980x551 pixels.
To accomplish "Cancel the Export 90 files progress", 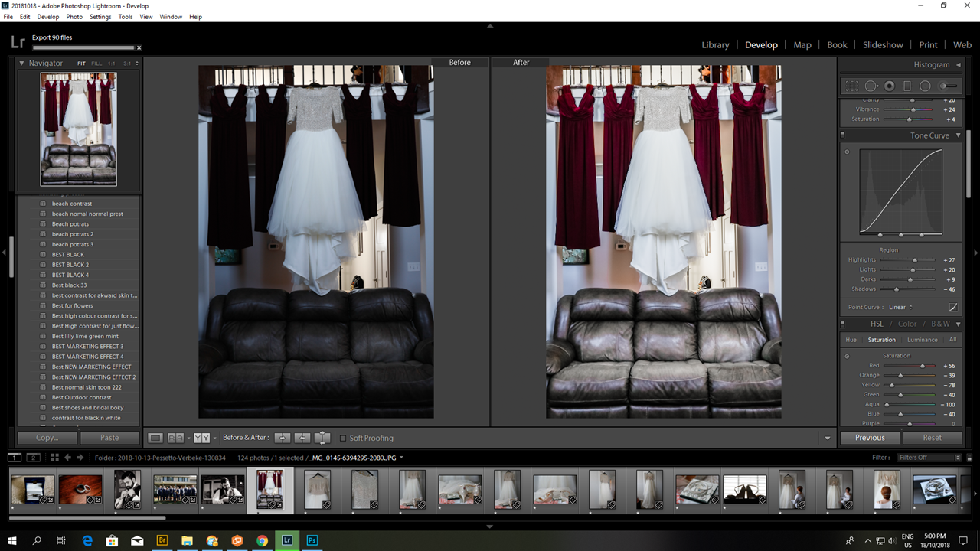I will [x=139, y=47].
